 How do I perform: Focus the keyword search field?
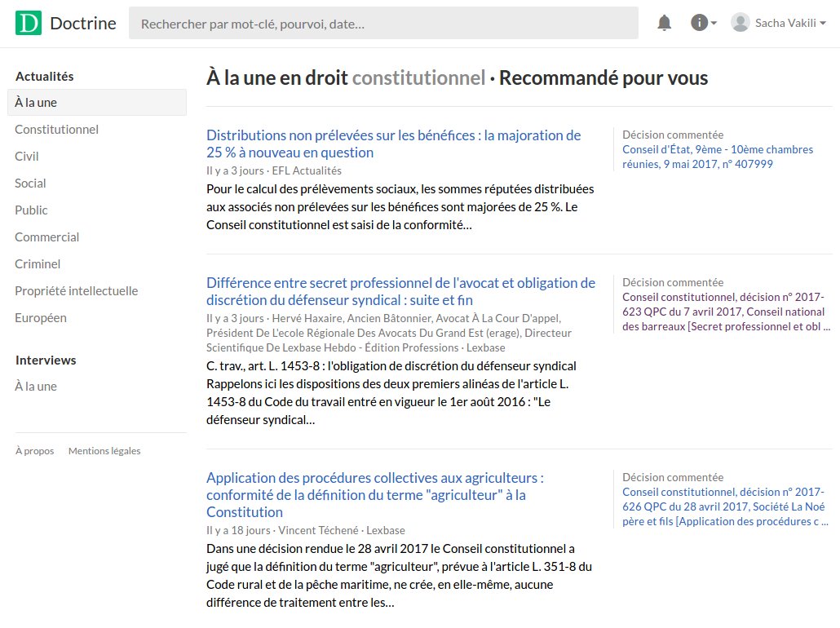coord(383,23)
